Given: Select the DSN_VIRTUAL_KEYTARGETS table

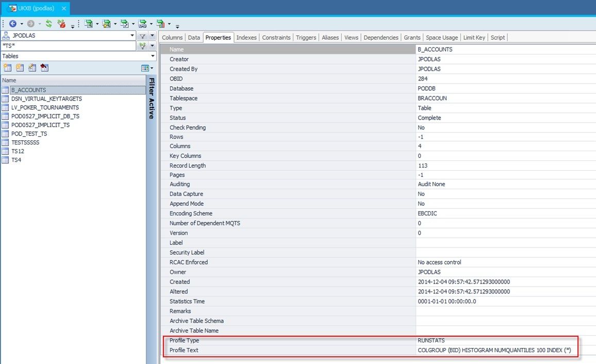Looking at the screenshot, I should tap(46, 99).
